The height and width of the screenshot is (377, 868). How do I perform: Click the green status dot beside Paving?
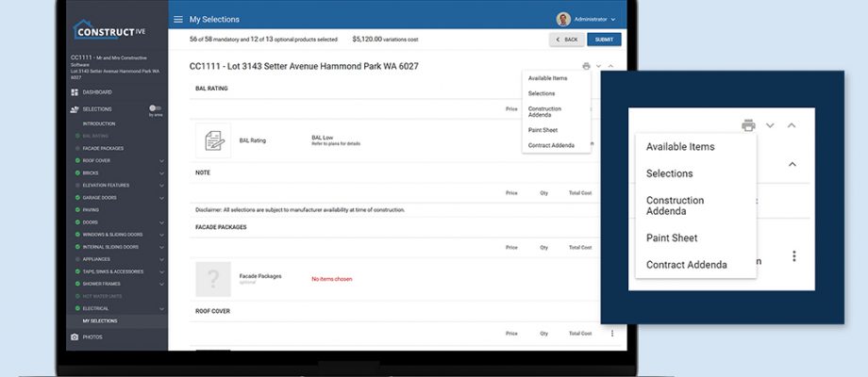click(77, 210)
